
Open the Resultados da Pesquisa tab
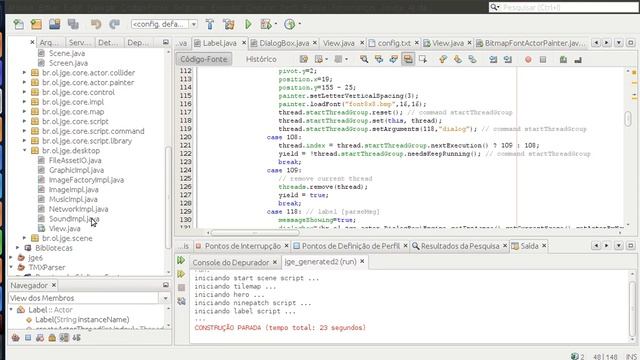click(460, 246)
